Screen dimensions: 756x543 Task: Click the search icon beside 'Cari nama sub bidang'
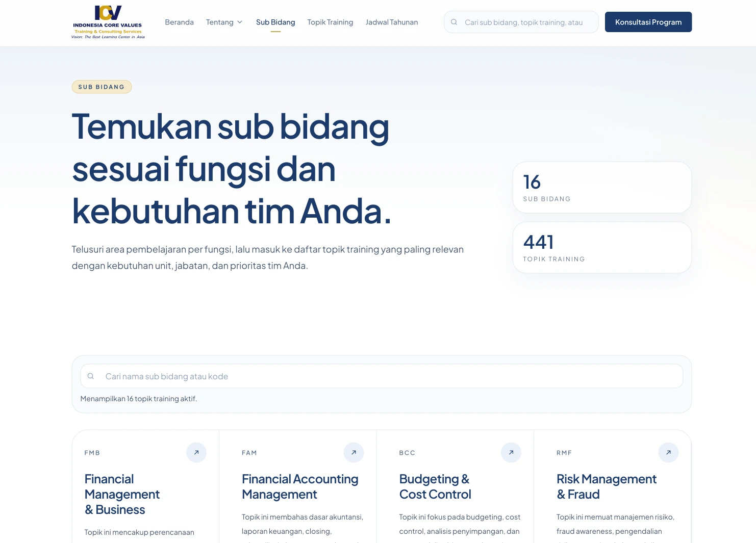pyautogui.click(x=91, y=376)
